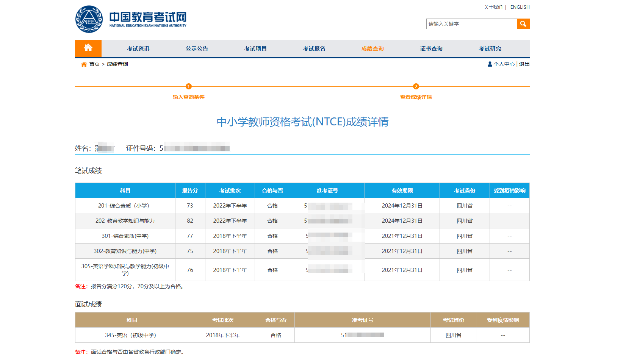626x364 pixels.
Task: Click the 关于我们 link
Action: point(493,7)
